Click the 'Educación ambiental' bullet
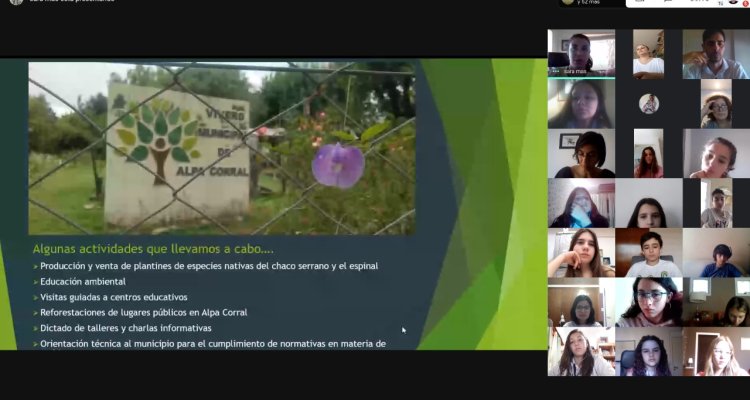This screenshot has width=750, height=400. pyautogui.click(x=83, y=281)
